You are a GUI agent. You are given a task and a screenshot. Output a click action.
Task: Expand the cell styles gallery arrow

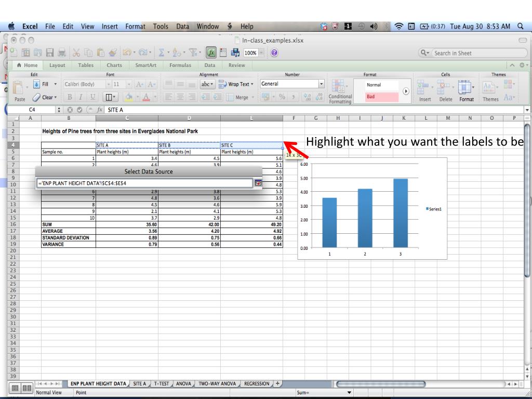pos(406,91)
